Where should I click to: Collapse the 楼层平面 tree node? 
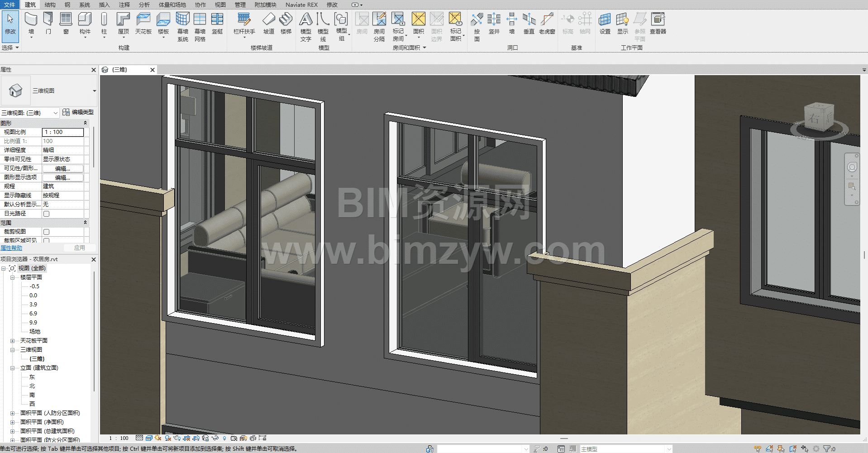pos(13,277)
